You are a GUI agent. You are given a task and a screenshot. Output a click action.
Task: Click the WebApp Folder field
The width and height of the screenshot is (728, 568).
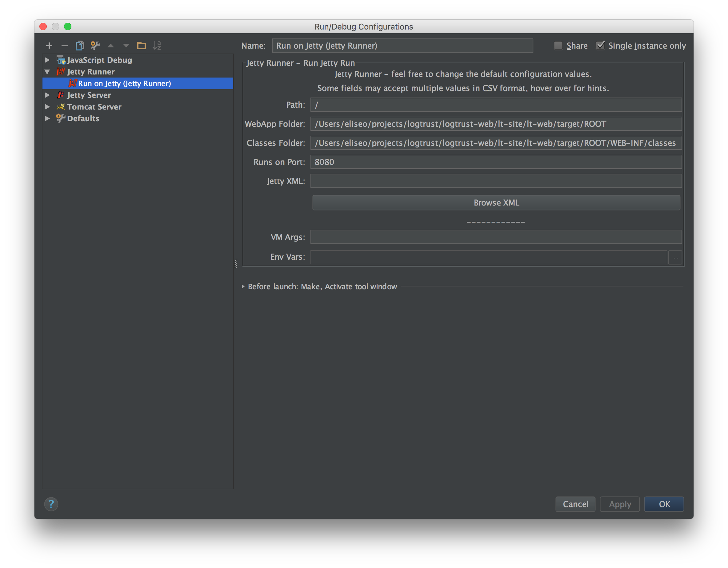[x=496, y=124]
